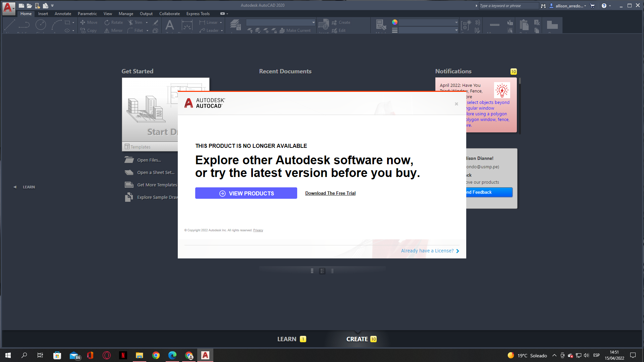644x362 pixels.
Task: Click the Move tool icon
Action: (x=83, y=22)
